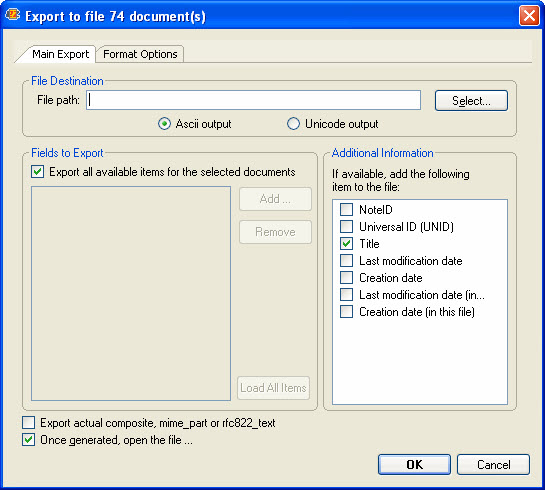Enable Export actual composite, mime_part checkbox
The width and height of the screenshot is (545, 490).
click(29, 423)
